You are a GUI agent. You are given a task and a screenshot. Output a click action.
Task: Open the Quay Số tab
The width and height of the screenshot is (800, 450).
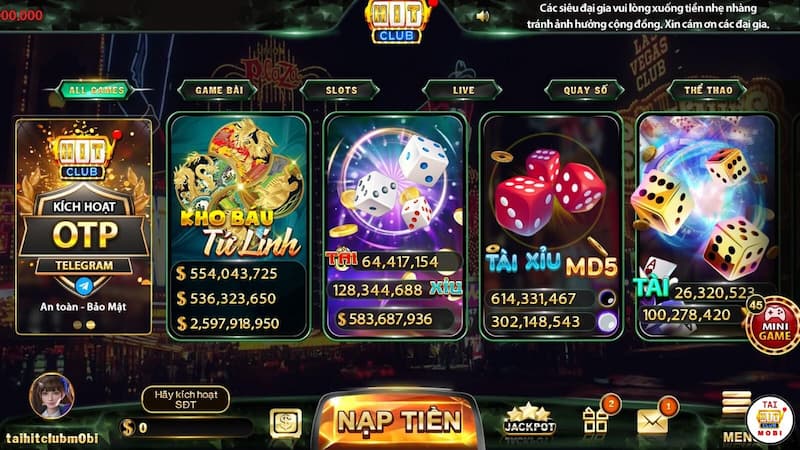coord(585,90)
